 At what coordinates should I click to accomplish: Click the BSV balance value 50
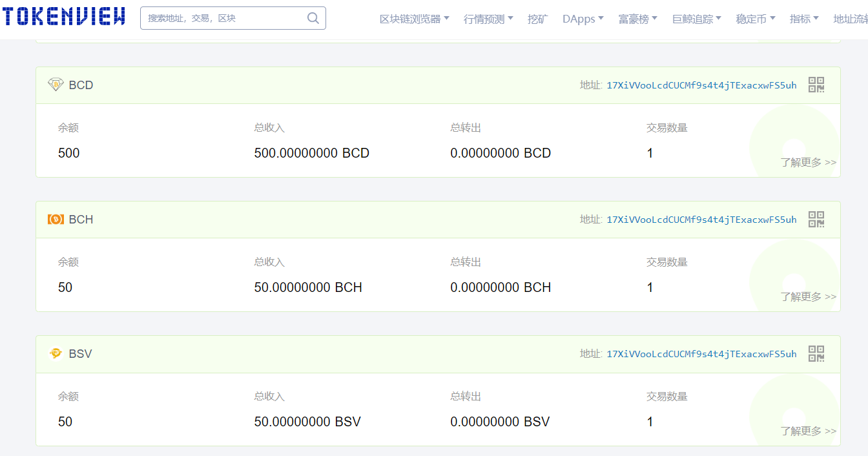point(65,422)
